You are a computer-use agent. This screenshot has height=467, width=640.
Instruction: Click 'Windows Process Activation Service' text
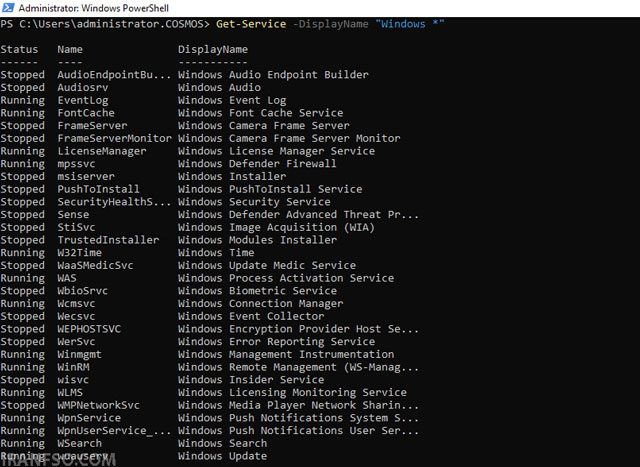point(286,278)
